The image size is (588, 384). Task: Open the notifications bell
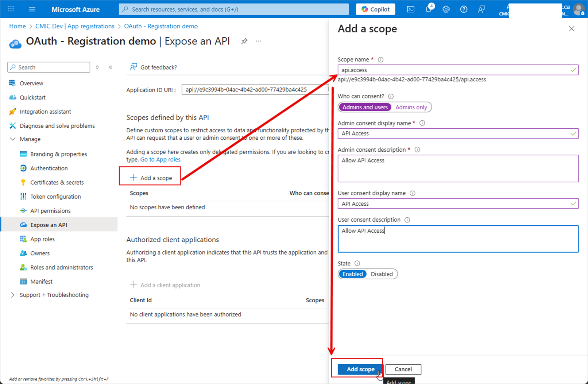click(x=429, y=9)
